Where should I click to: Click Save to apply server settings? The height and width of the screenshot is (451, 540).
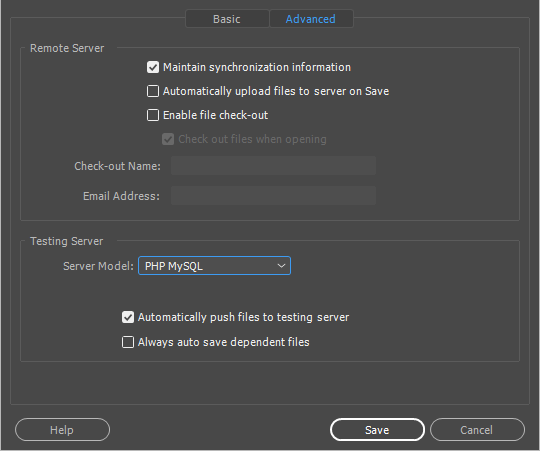point(377,430)
